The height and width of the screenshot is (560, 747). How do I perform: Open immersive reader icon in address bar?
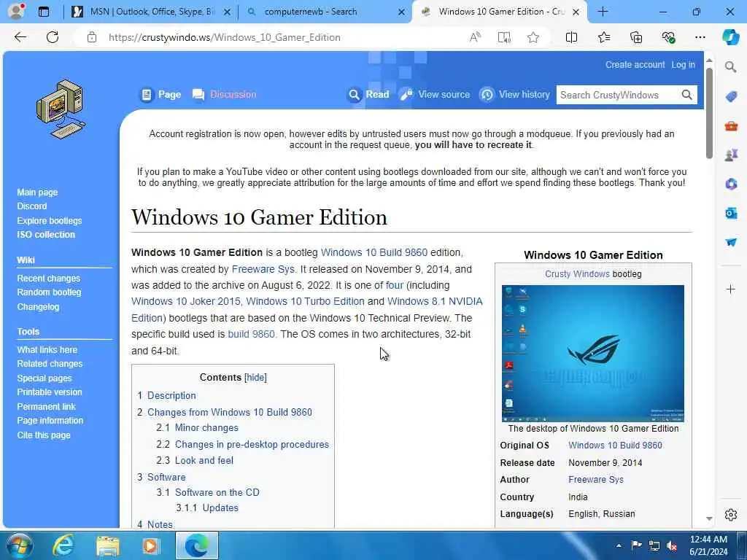tap(504, 37)
